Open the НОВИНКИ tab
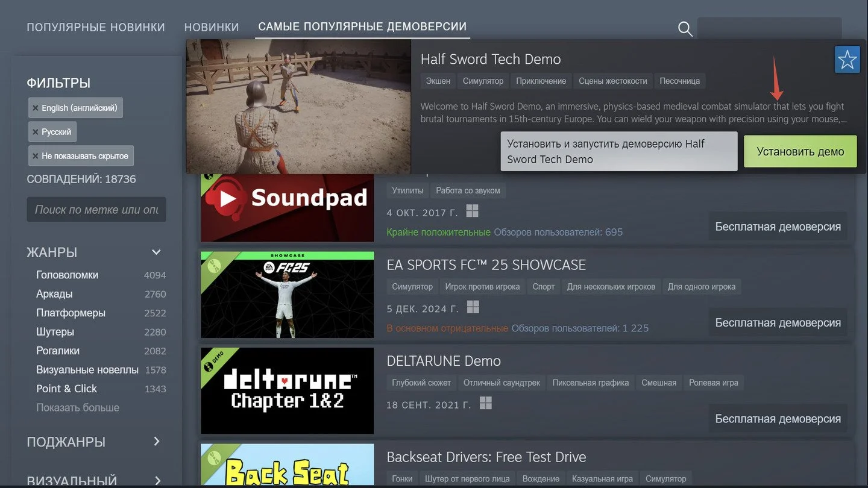The height and width of the screenshot is (488, 868). click(x=212, y=27)
